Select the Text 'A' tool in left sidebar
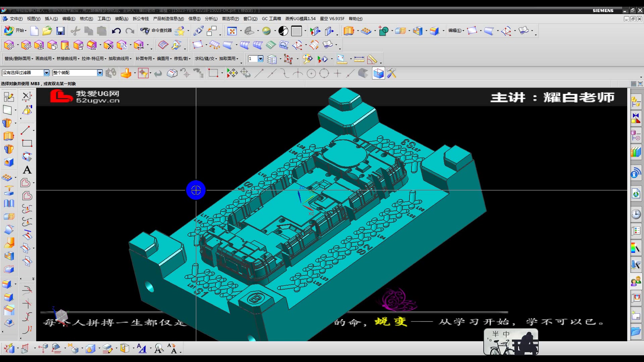The image size is (644, 362). tap(27, 170)
